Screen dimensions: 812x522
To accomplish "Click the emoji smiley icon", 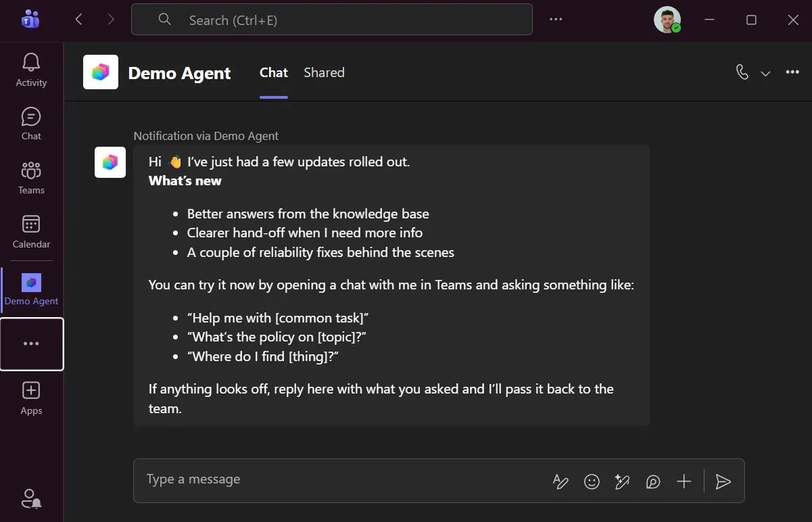I will 592,481.
